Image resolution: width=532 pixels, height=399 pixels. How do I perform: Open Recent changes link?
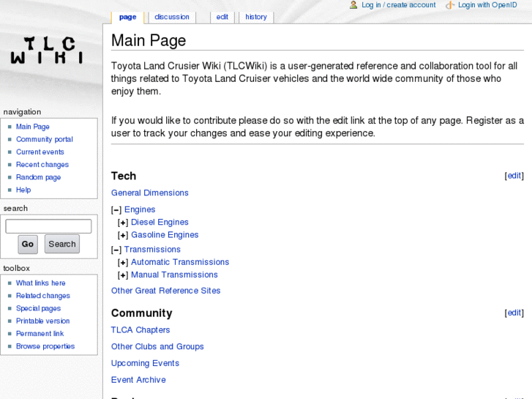pos(42,165)
